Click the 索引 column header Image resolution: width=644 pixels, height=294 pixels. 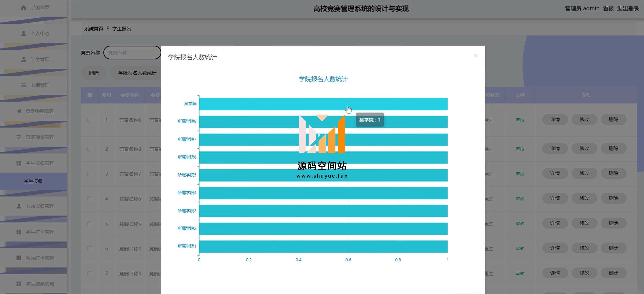[x=106, y=95]
